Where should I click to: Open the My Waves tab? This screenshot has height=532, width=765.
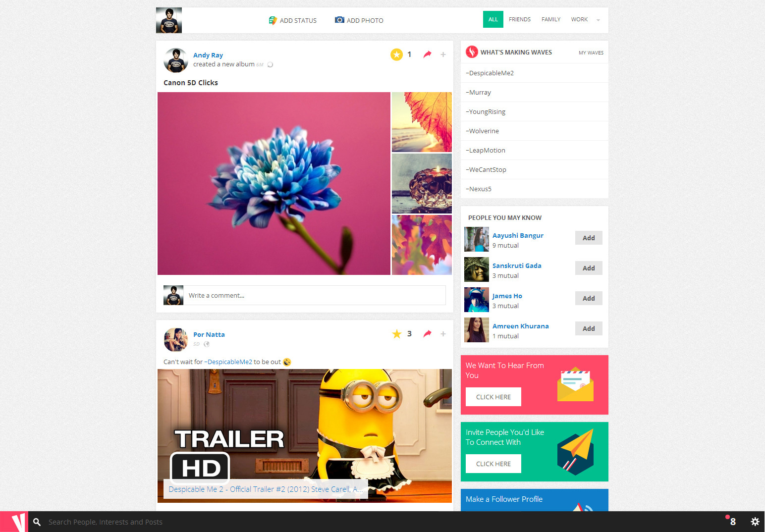[x=591, y=53]
